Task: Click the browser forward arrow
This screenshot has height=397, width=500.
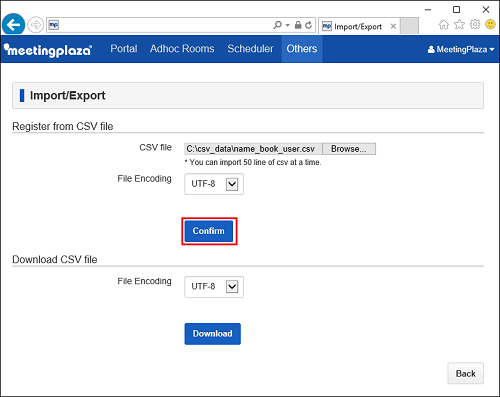Action: coord(35,25)
